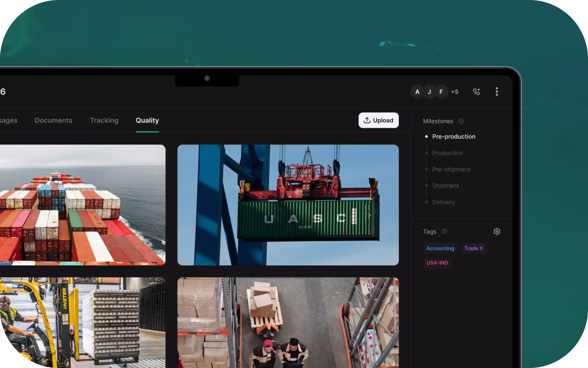Open the overhead warehouse workers photo
The width and height of the screenshot is (588, 368).
click(288, 322)
